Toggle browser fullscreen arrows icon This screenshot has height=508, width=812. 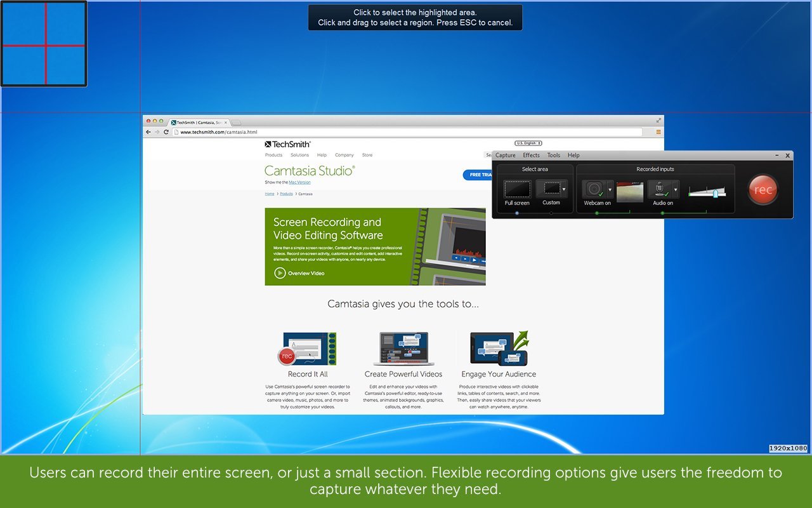click(x=659, y=119)
